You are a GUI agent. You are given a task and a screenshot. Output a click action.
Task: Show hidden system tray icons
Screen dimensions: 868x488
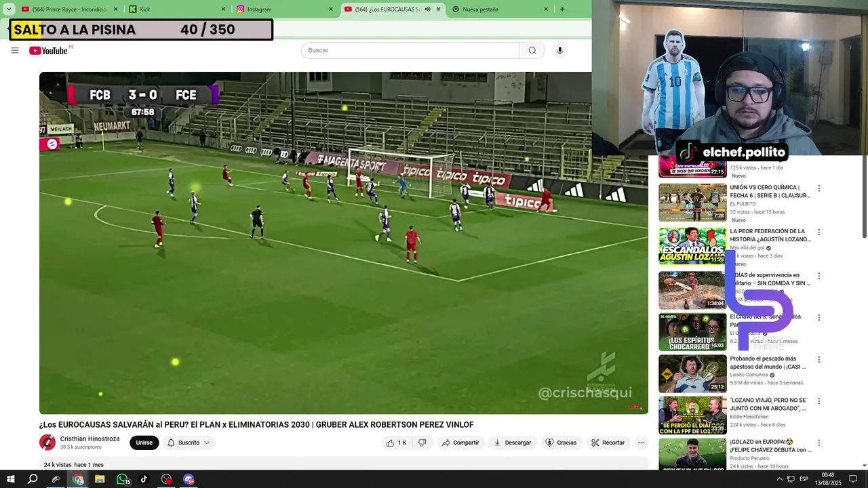[779, 479]
